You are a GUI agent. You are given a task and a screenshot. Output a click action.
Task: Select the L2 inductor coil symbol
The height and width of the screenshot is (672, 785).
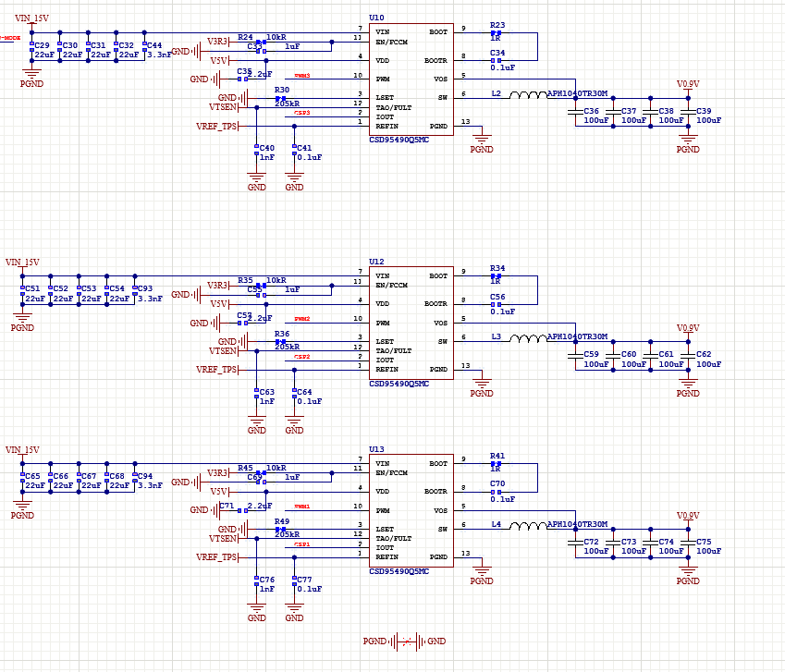528,94
